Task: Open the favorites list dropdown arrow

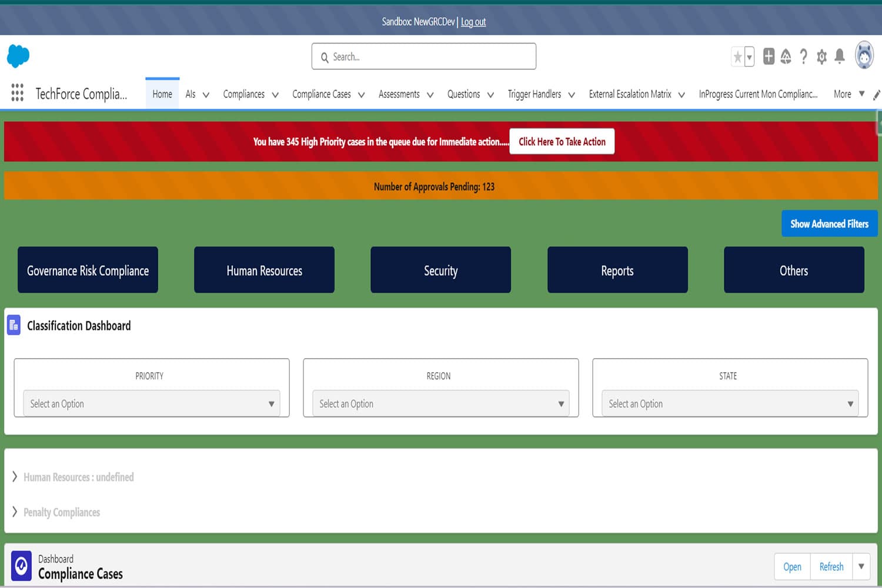Action: [749, 57]
